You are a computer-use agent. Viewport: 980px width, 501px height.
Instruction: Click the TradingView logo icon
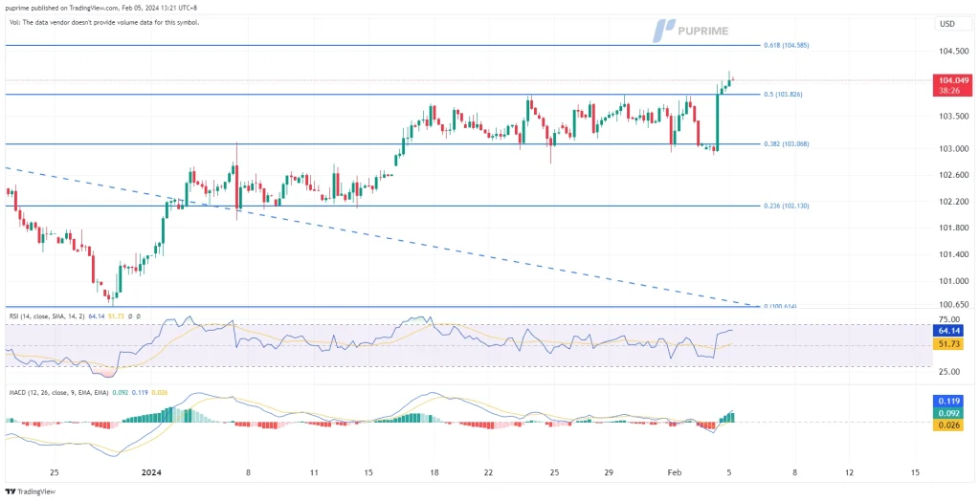(11, 491)
